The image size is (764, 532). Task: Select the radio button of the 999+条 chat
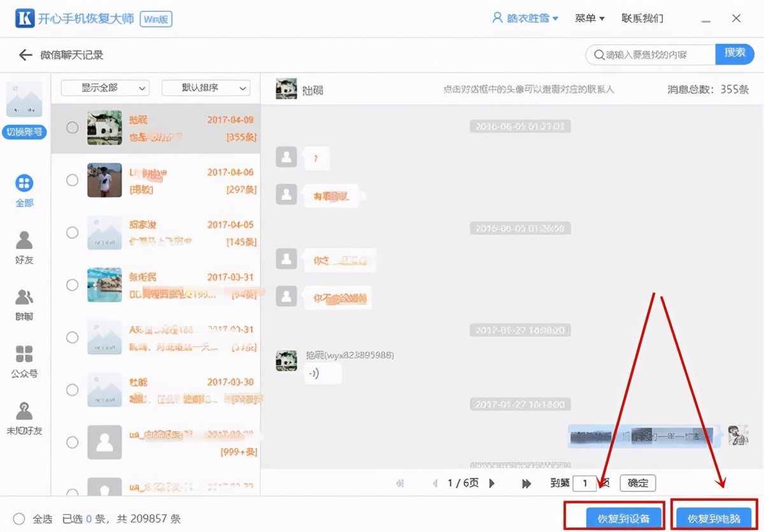pyautogui.click(x=71, y=442)
